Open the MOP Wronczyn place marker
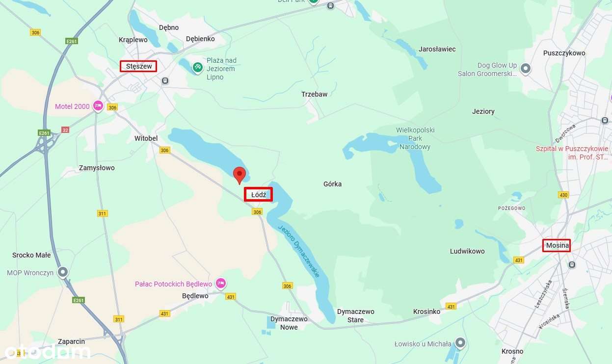The height and width of the screenshot is (364, 612). pos(62,272)
